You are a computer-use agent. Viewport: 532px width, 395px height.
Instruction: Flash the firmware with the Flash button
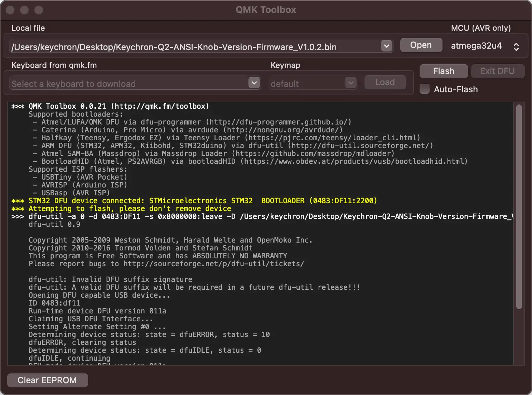(444, 71)
